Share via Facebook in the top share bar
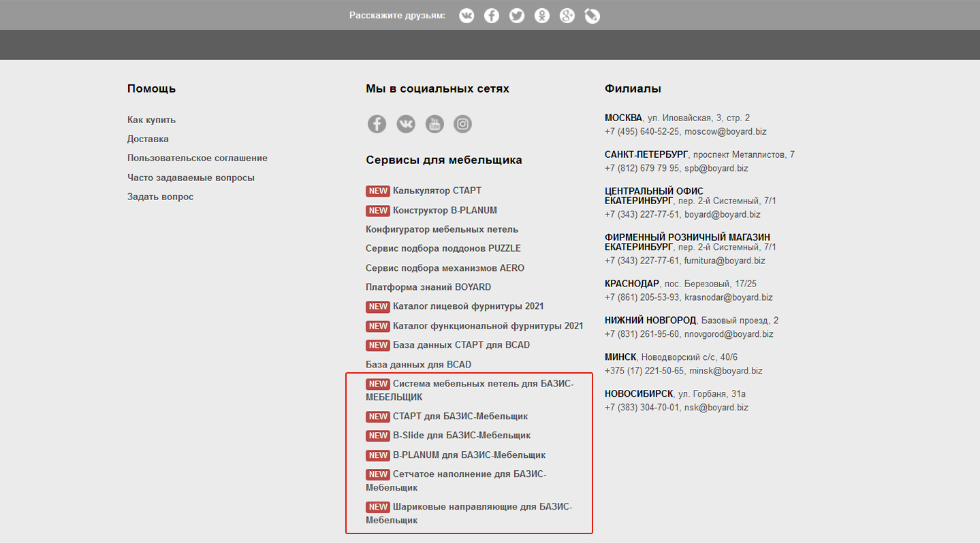Screen dimensions: 980x543 (492, 16)
